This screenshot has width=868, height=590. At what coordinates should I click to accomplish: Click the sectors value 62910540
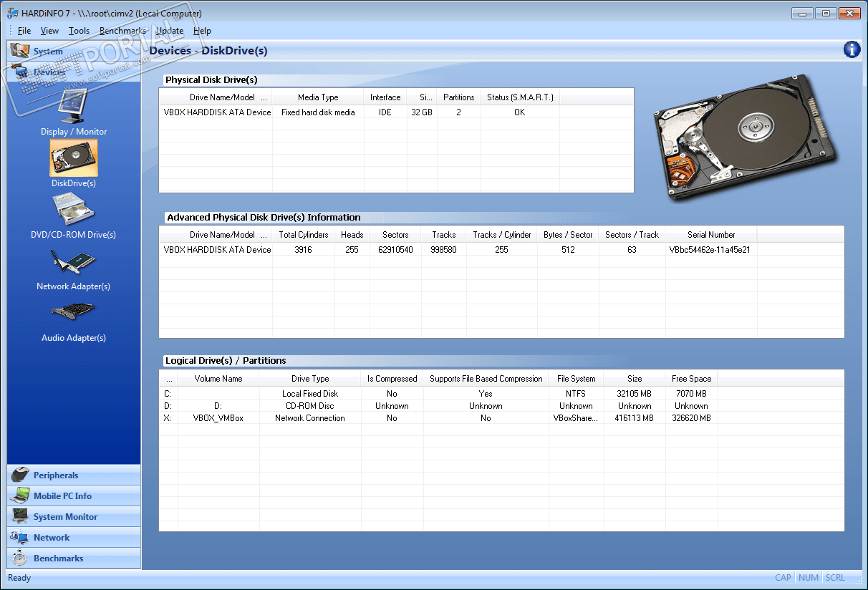pyautogui.click(x=395, y=250)
